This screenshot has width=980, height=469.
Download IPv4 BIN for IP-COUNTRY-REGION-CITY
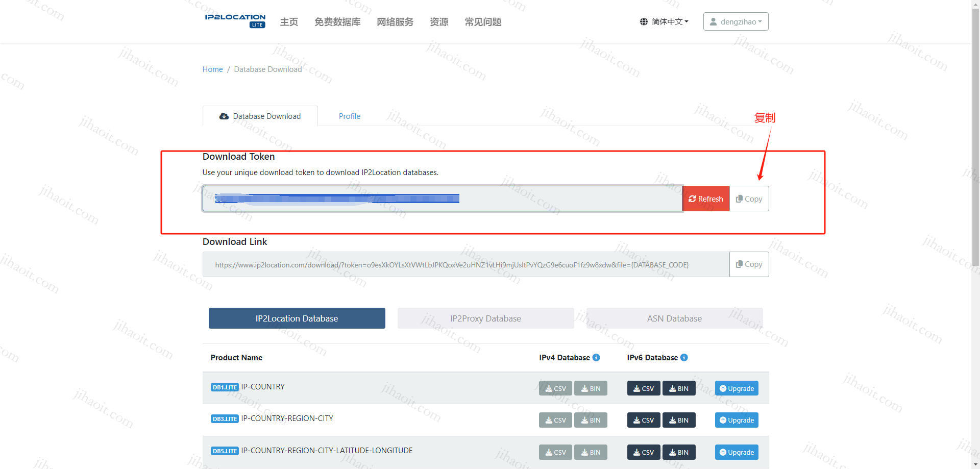591,420
